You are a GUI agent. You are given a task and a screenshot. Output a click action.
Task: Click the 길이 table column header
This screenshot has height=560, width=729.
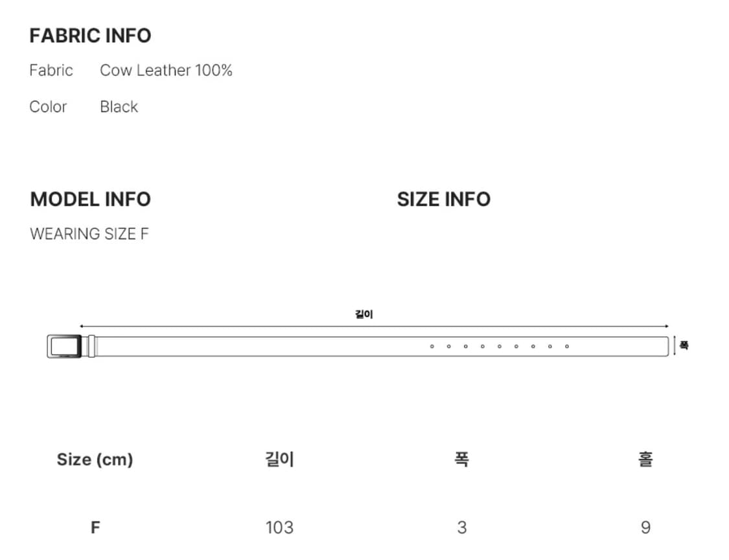[279, 460]
